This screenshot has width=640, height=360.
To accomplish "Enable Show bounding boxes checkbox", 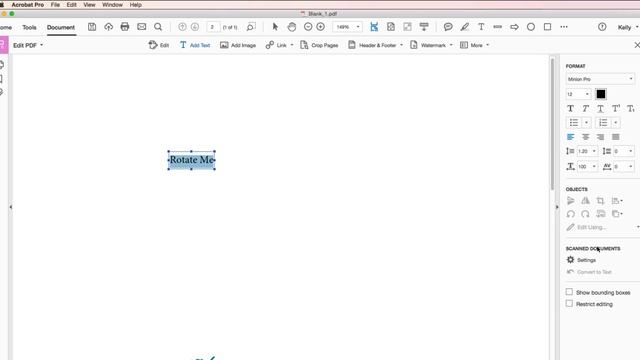I will point(569,292).
